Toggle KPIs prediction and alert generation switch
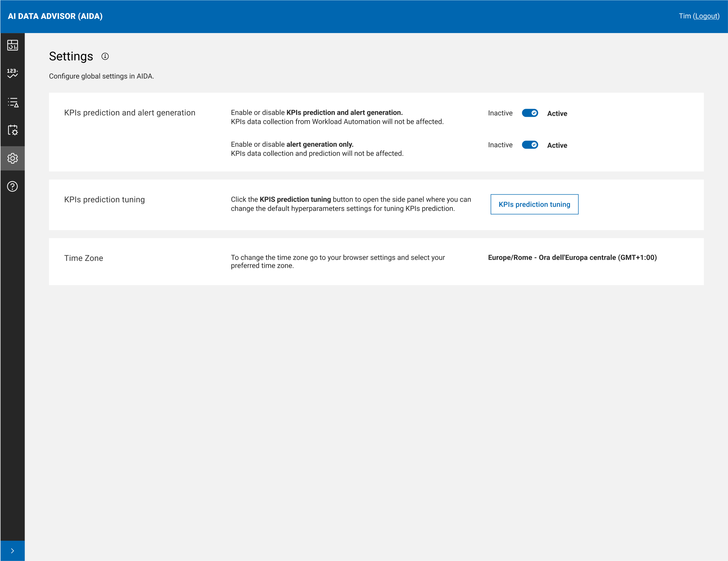 (530, 113)
